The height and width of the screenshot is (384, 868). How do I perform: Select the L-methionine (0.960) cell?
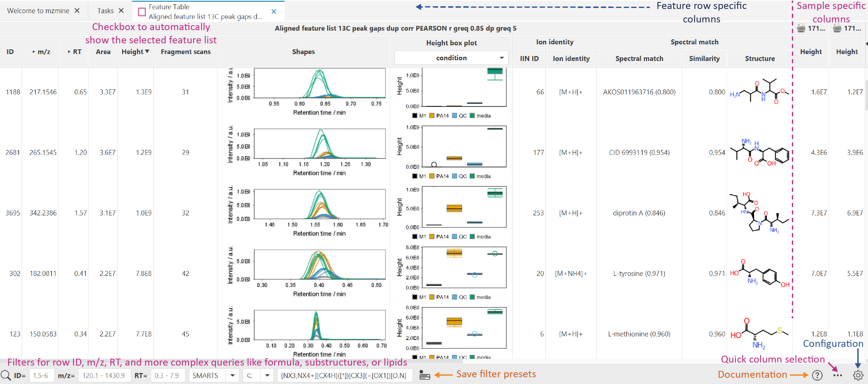[x=639, y=333]
